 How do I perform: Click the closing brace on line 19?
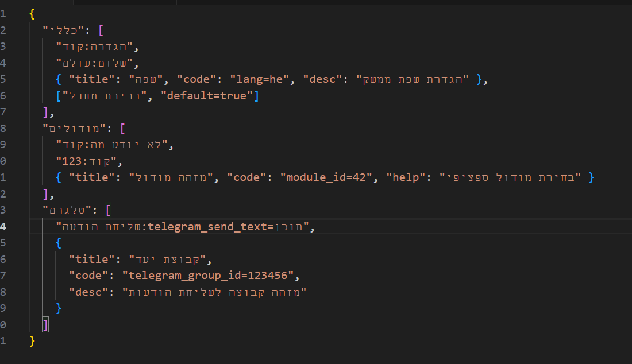(57, 308)
